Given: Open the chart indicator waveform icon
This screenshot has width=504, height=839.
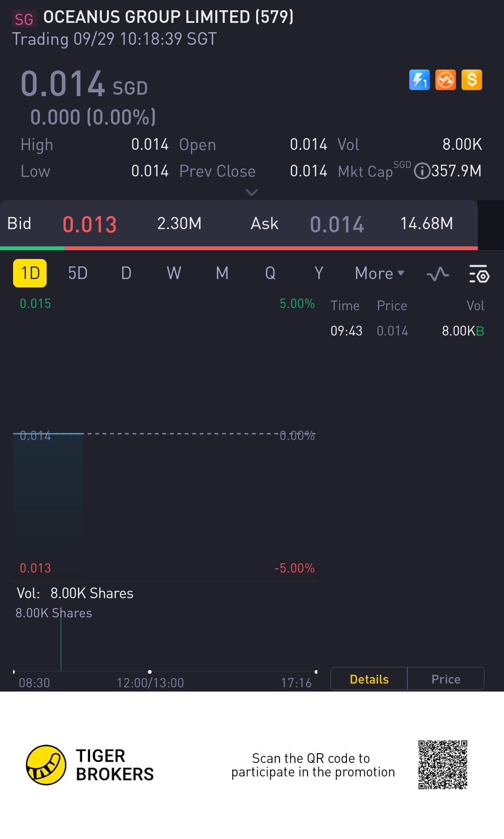Looking at the screenshot, I should [438, 274].
